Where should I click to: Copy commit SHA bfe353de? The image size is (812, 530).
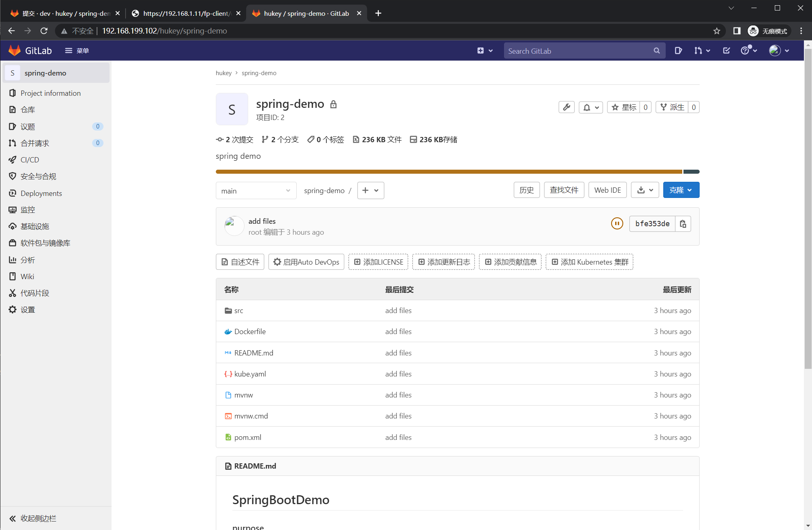click(683, 224)
